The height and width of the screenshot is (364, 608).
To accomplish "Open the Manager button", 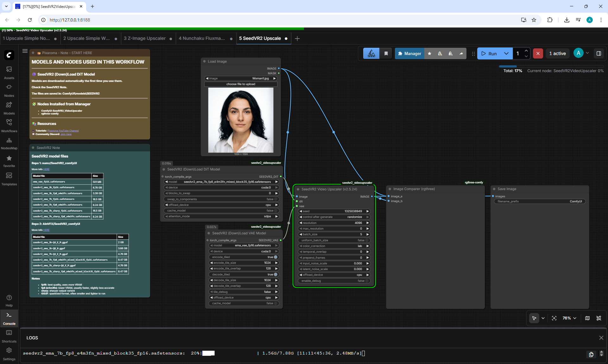I will 409,53.
